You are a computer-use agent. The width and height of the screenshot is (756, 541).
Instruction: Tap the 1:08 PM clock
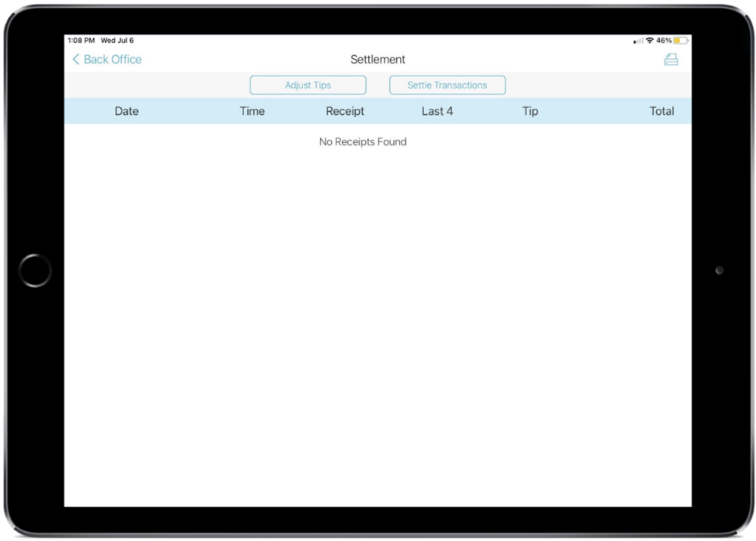(81, 41)
